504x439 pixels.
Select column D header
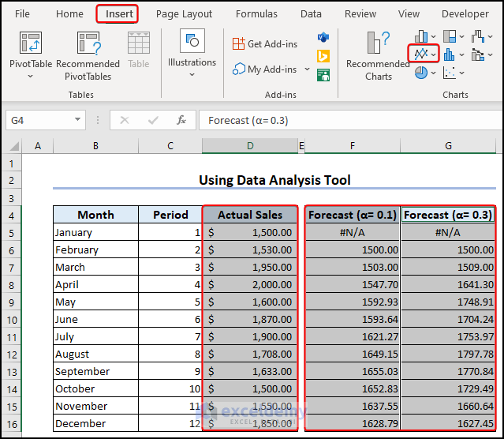(249, 146)
